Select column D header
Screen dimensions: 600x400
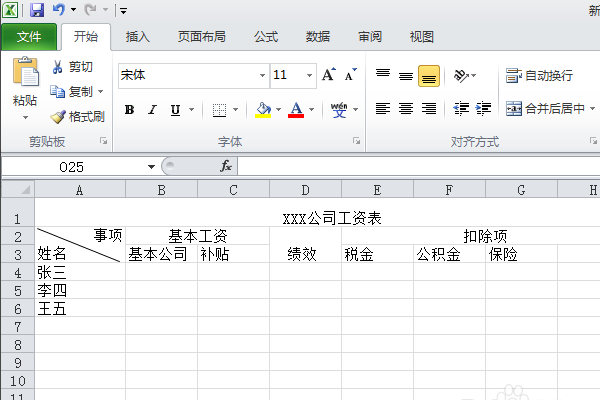tap(305, 189)
